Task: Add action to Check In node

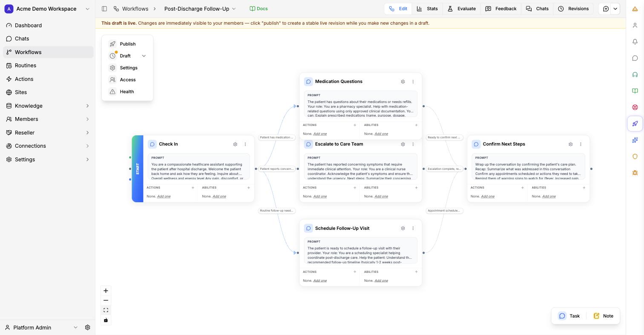Action: (193, 188)
